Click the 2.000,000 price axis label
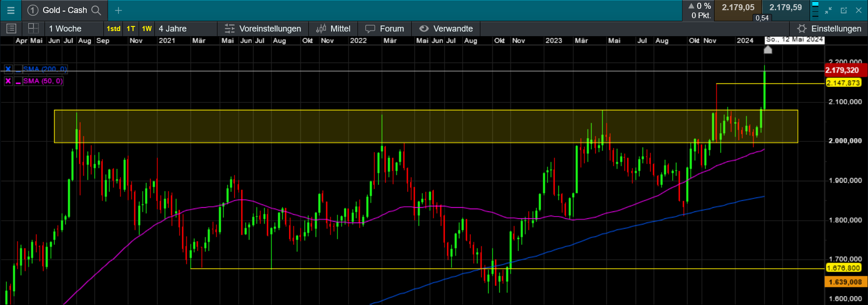The width and height of the screenshot is (868, 305). (x=845, y=141)
